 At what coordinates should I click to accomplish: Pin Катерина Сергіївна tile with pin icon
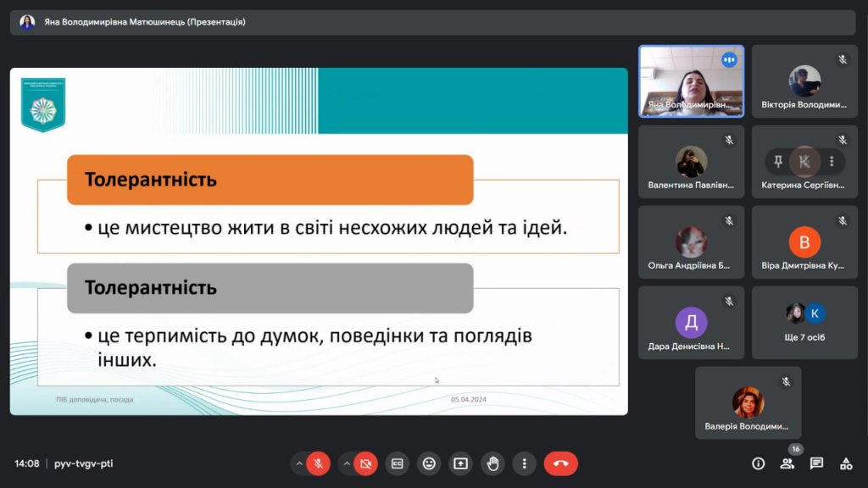(778, 162)
